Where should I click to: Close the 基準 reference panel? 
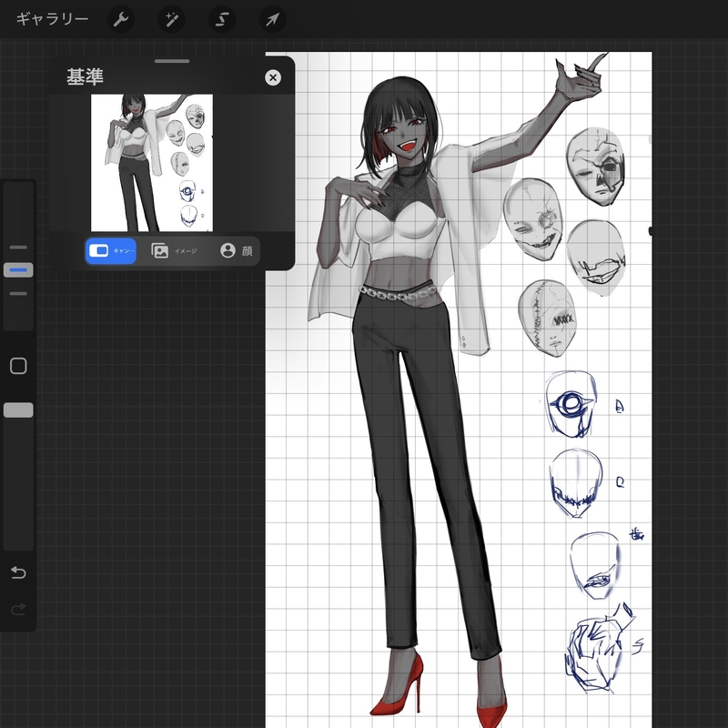pyautogui.click(x=273, y=78)
